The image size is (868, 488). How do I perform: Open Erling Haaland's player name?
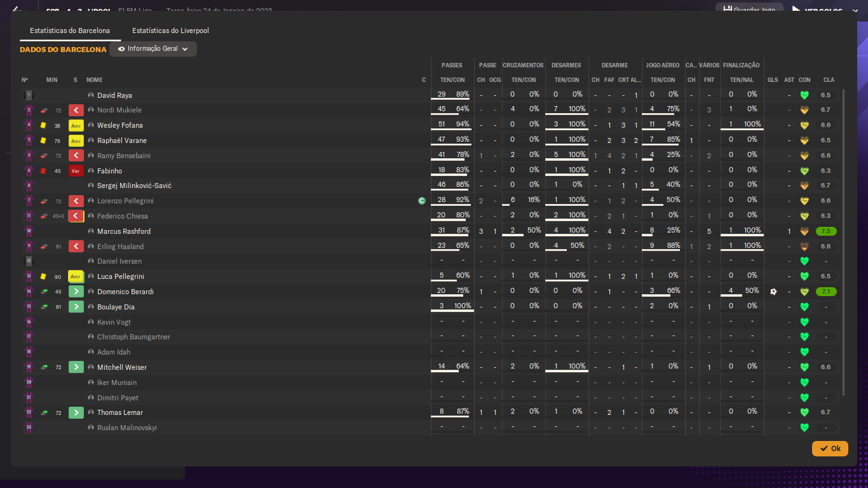pyautogui.click(x=120, y=247)
